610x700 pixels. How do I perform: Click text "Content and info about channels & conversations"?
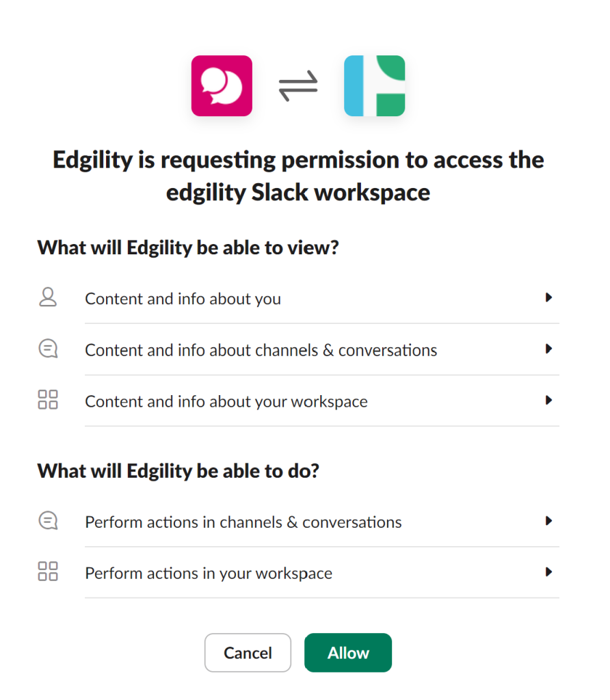[261, 349]
